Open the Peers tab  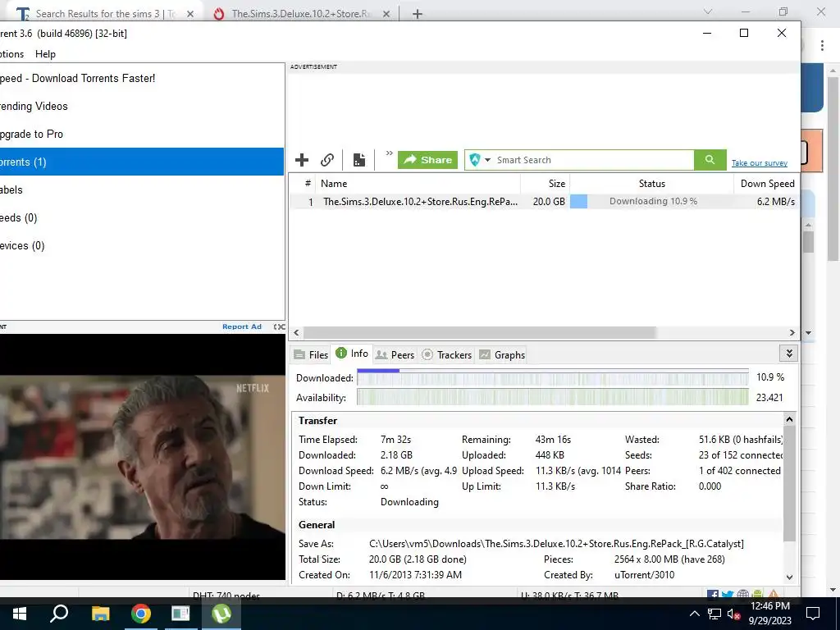[x=395, y=354]
